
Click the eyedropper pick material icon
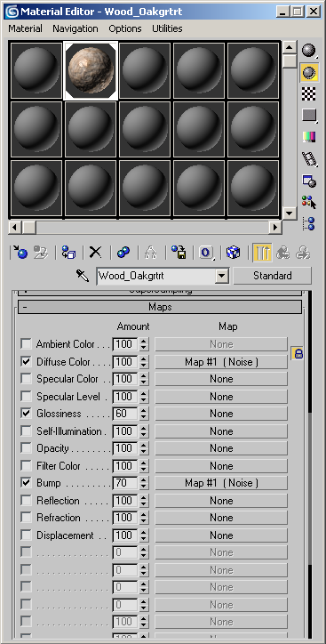pyautogui.click(x=83, y=276)
